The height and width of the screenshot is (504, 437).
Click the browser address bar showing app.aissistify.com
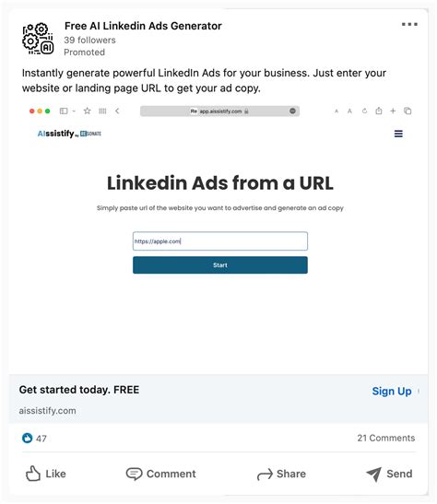(220, 111)
